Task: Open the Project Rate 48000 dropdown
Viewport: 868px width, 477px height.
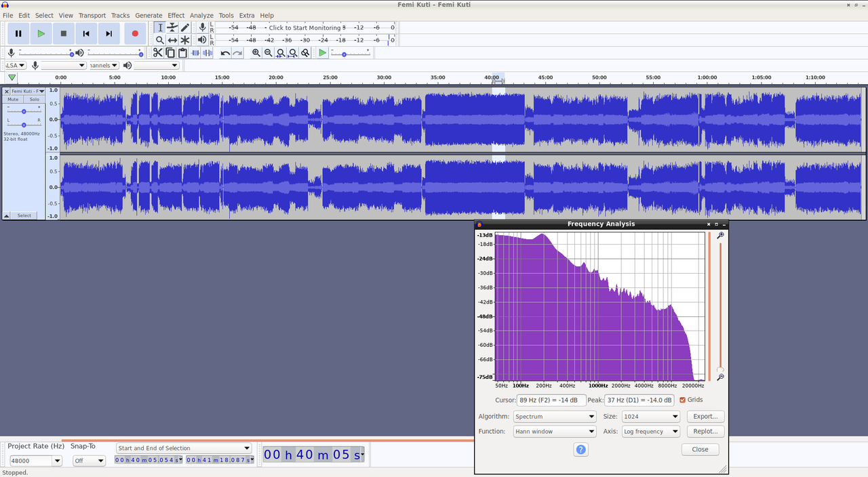Action: pos(35,461)
